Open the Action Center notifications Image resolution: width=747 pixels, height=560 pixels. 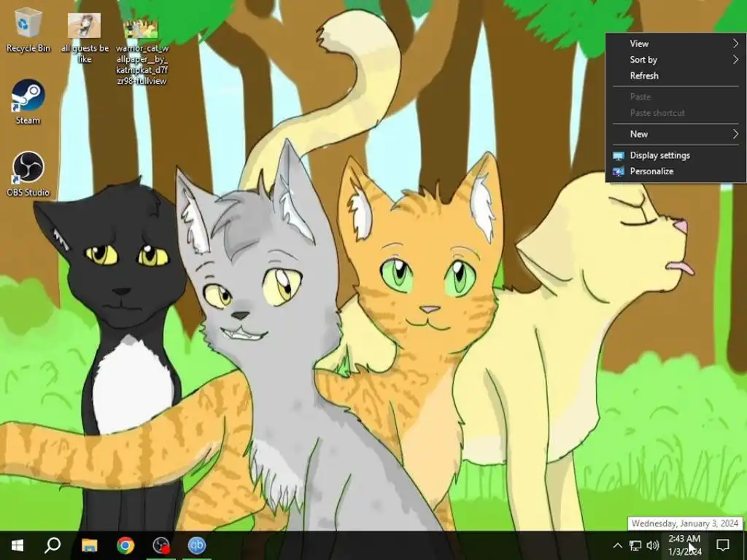(723, 545)
